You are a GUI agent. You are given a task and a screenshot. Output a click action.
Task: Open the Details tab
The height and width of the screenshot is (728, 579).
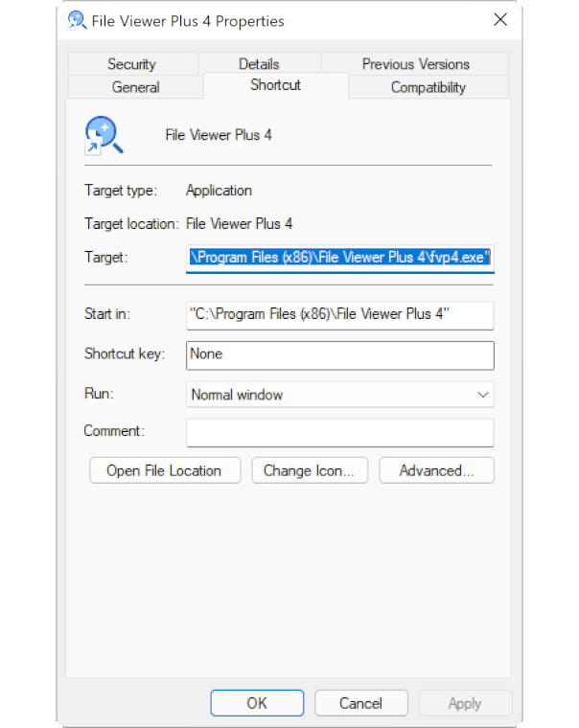coord(259,64)
